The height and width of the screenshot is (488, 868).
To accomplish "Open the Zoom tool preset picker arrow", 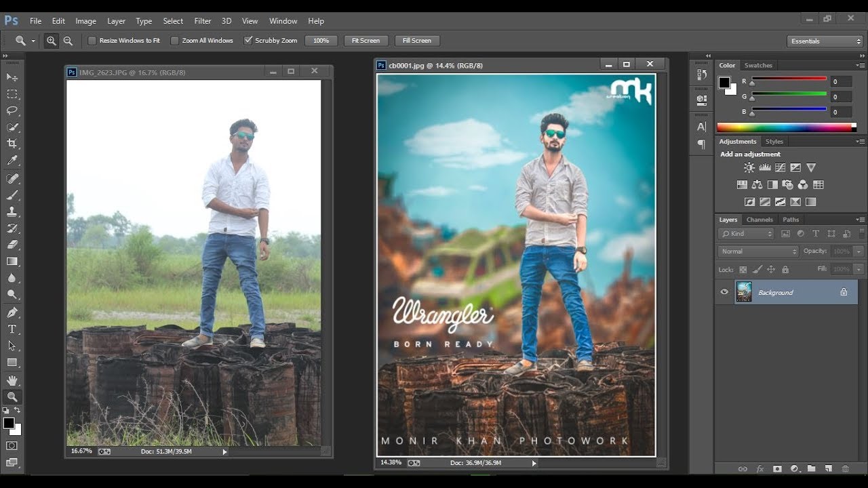I will (x=33, y=41).
